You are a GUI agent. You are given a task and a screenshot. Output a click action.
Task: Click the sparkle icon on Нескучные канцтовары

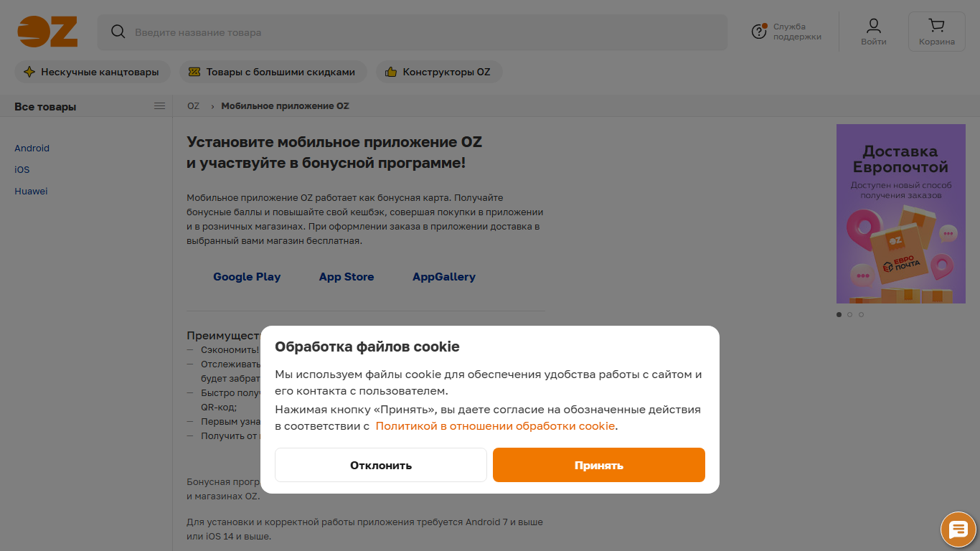point(29,72)
